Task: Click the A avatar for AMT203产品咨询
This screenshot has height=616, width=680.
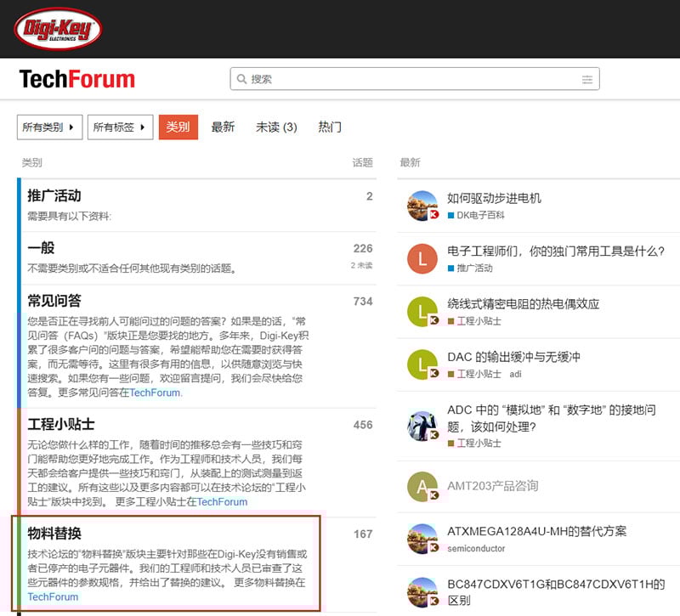Action: click(422, 486)
